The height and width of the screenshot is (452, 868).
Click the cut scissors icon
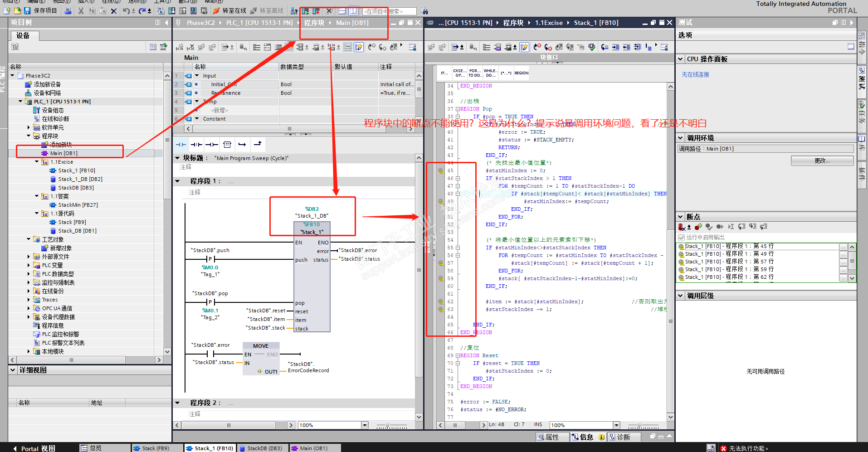pyautogui.click(x=81, y=10)
